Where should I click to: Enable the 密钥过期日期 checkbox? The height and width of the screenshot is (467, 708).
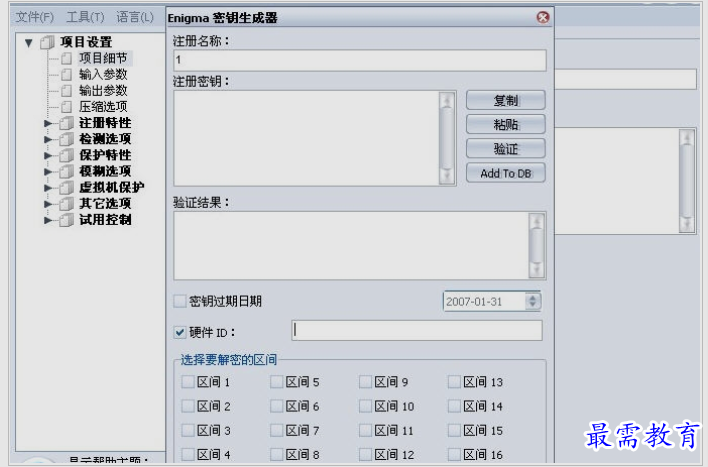tap(180, 301)
